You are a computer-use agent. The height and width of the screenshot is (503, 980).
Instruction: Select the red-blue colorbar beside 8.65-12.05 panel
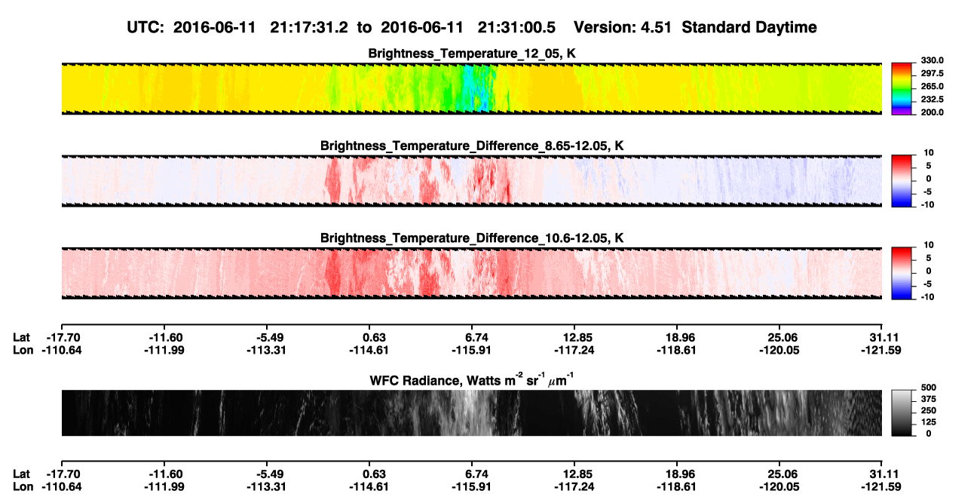tap(902, 181)
